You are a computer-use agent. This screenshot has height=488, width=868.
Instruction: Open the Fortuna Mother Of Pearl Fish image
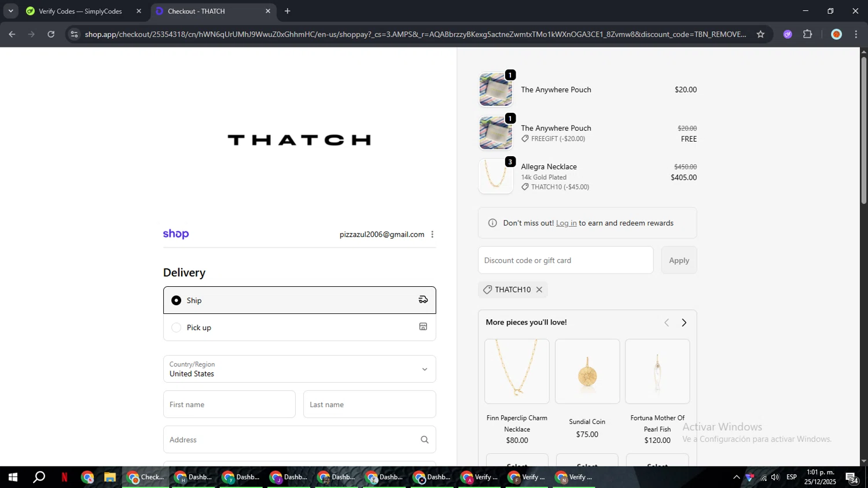657,371
